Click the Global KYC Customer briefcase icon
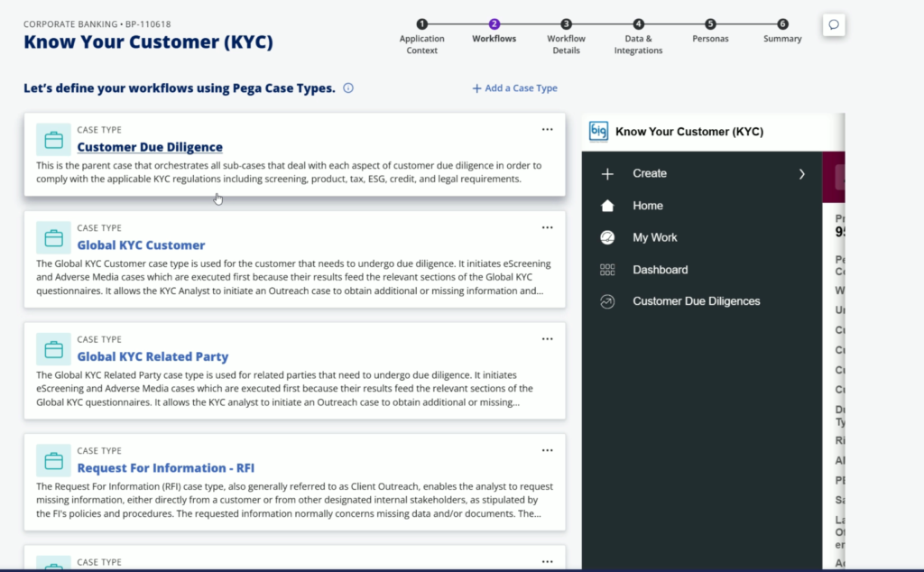The height and width of the screenshot is (572, 924). coord(53,238)
